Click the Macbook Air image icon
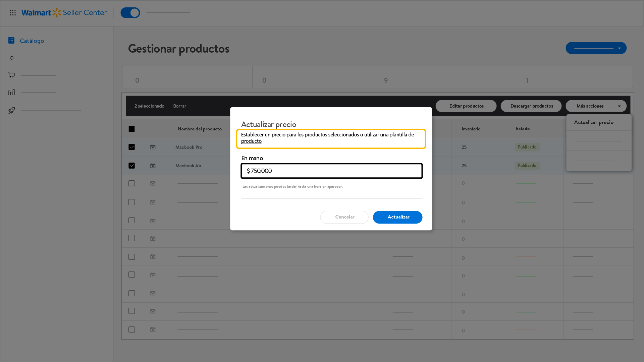 pos(153,166)
